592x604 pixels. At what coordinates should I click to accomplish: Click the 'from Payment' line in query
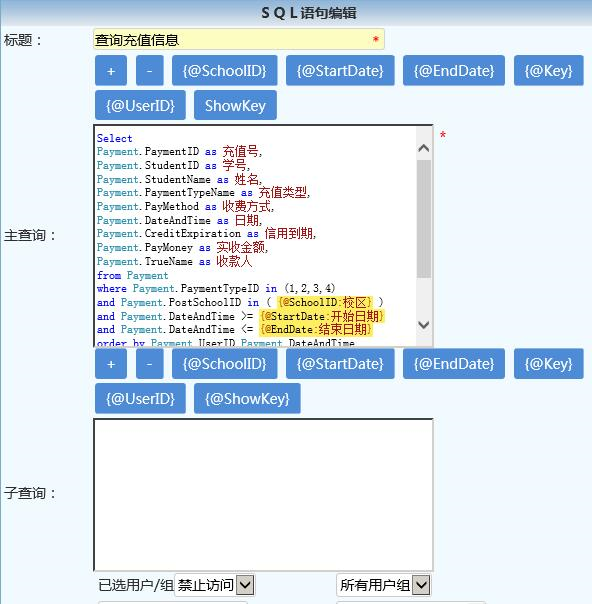point(132,275)
